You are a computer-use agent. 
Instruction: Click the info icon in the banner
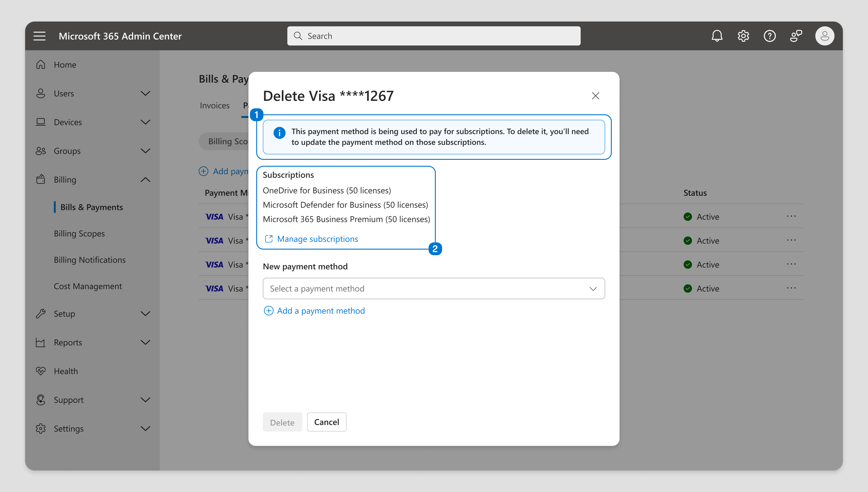tap(279, 133)
